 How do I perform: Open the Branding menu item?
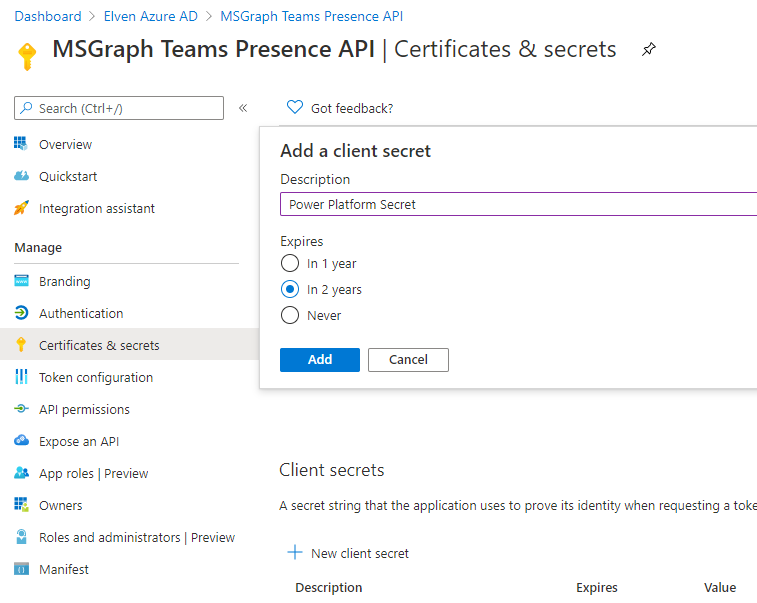pyautogui.click(x=65, y=281)
